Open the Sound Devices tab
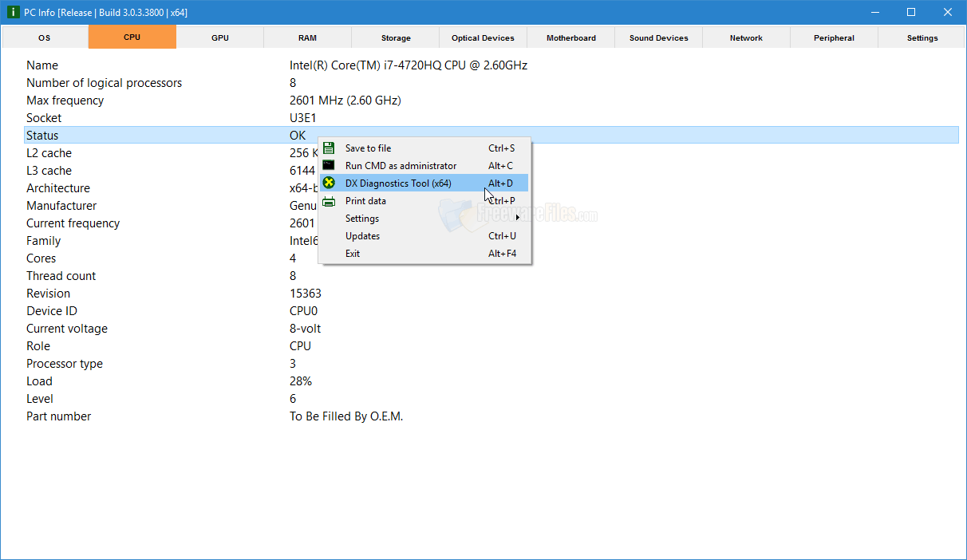Image resolution: width=967 pixels, height=560 pixels. pyautogui.click(x=658, y=37)
